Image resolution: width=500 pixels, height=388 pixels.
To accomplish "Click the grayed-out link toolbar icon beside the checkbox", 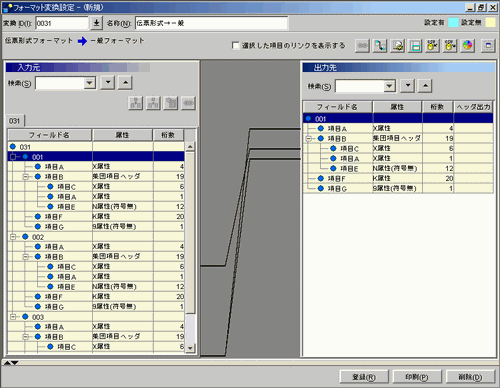I will [x=362, y=46].
